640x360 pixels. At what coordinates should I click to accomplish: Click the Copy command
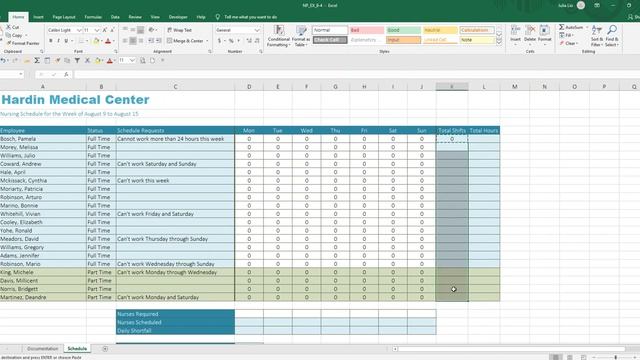point(14,36)
